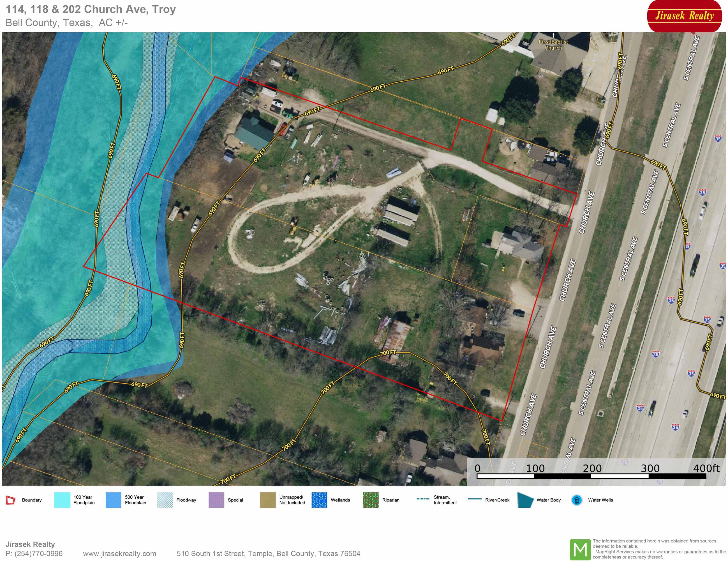
Task: Click the phone number (254)770-0996
Action: pyautogui.click(x=38, y=554)
